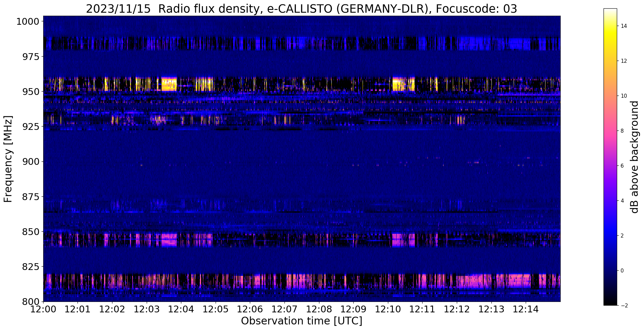Click the pink burst near 12:03:40 at 845 MHz
This screenshot has height=330, width=644.
coord(169,240)
